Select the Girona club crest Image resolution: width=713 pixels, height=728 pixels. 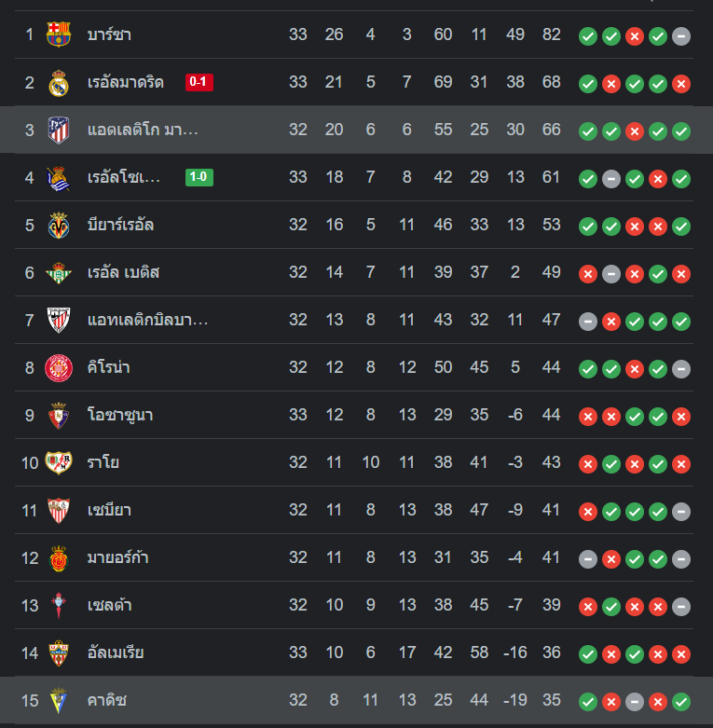[x=59, y=368]
